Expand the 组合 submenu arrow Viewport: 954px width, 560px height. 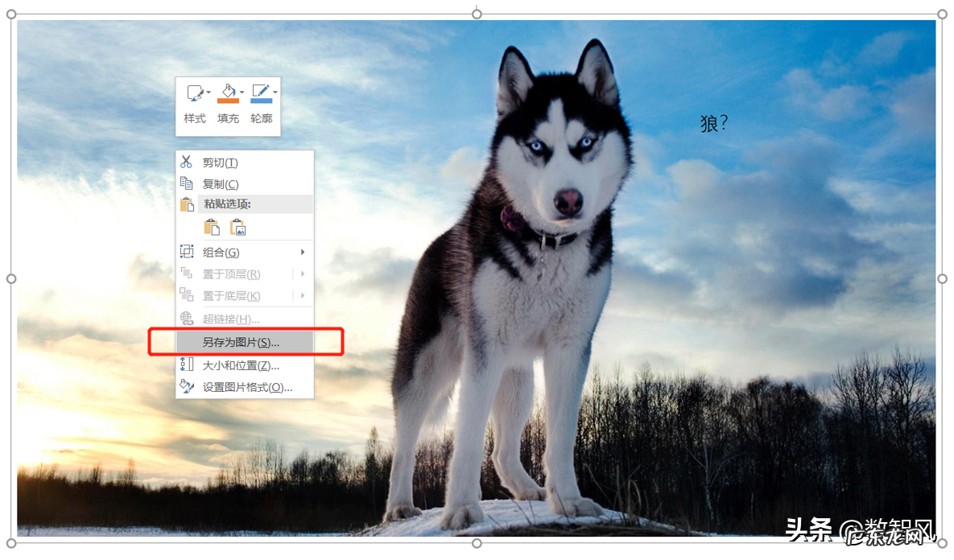pos(302,252)
